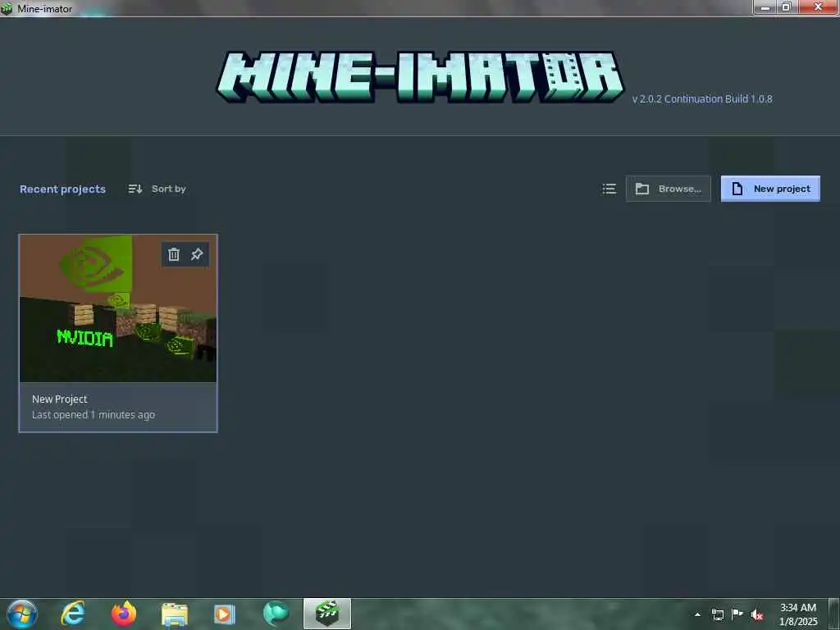Open Windows Explorer folder in taskbar
The width and height of the screenshot is (840, 630).
tap(175, 614)
